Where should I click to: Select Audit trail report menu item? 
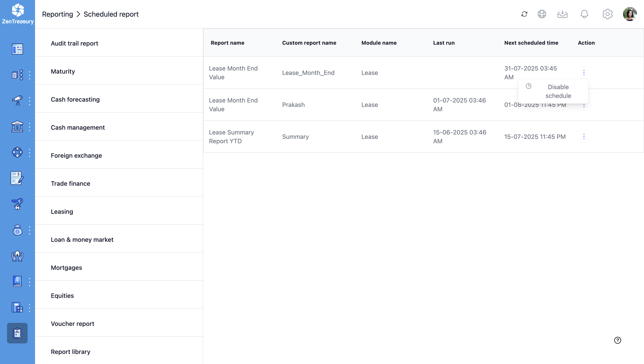click(74, 43)
